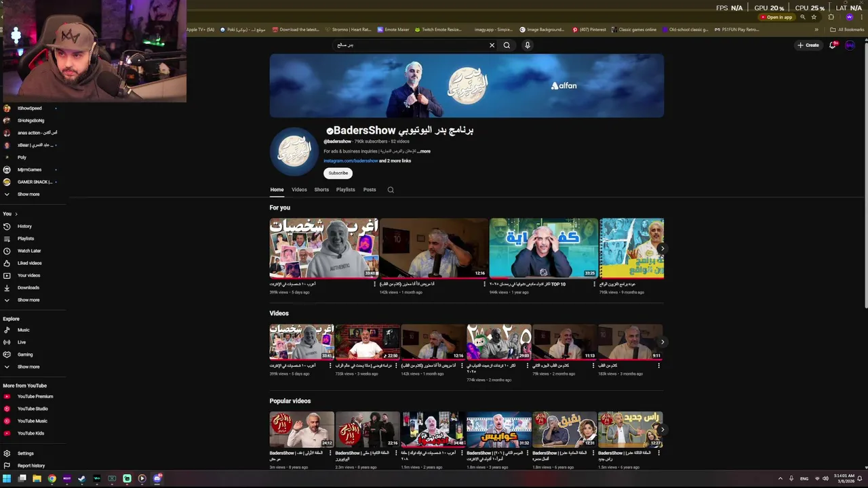Screen dimensions: 868x488
Task: Open the notifications bell
Action: (x=833, y=45)
